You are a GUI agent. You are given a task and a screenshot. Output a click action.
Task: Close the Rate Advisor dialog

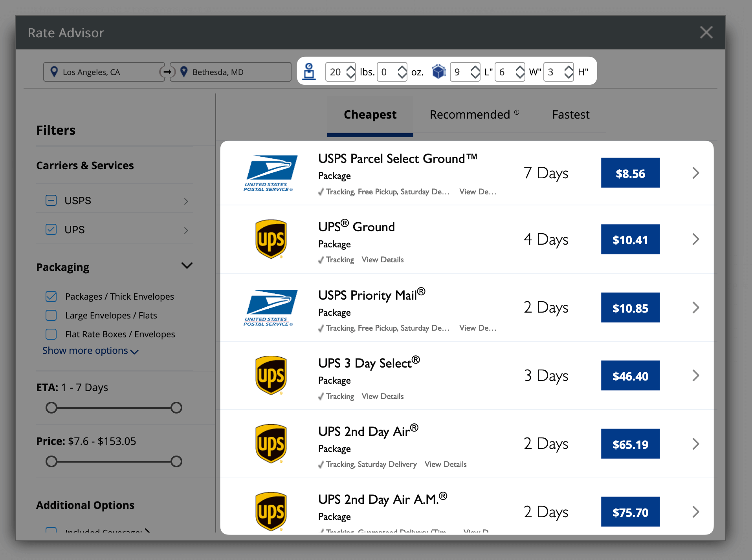(x=706, y=32)
